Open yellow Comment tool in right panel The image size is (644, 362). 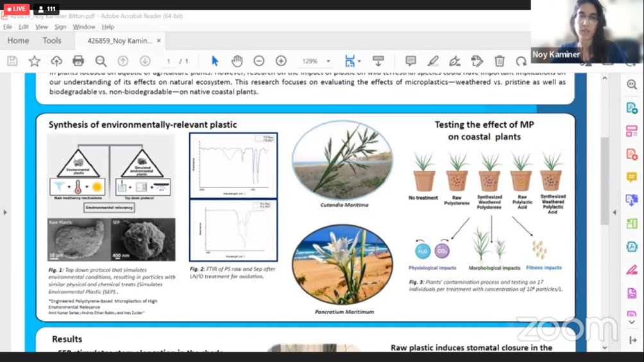point(632,177)
